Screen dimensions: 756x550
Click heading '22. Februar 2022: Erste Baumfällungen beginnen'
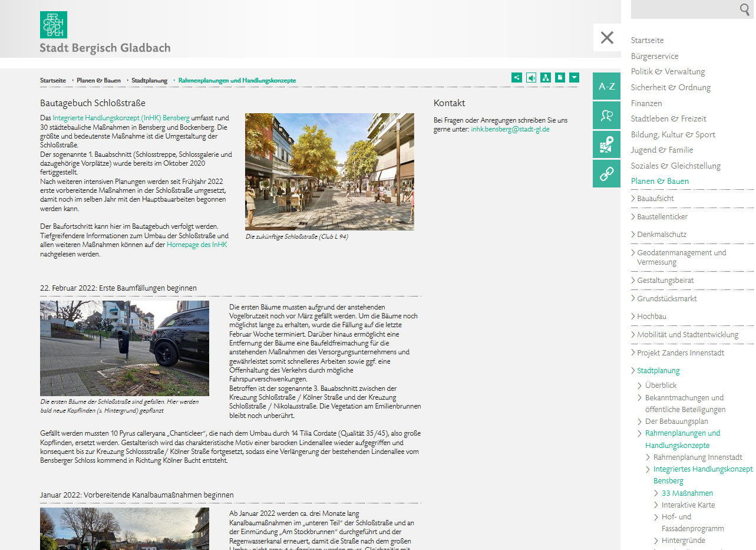[x=118, y=288]
